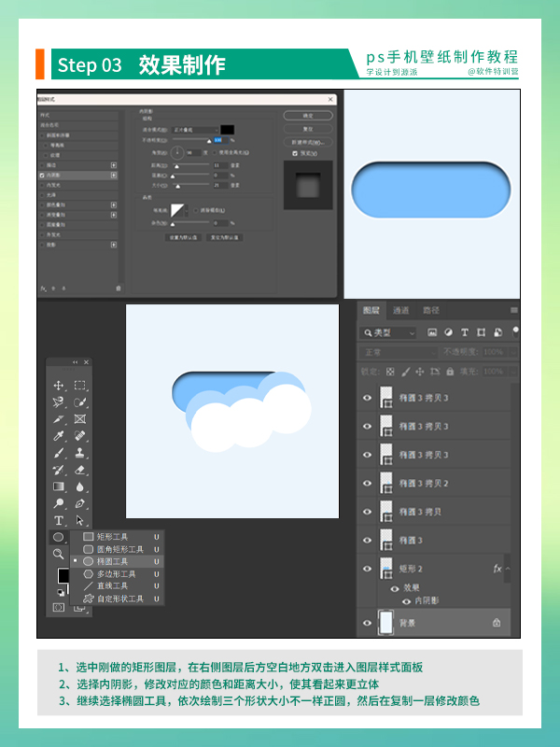Switch to the 通道 tab
Viewport: 560px width, 747px height.
click(x=400, y=311)
